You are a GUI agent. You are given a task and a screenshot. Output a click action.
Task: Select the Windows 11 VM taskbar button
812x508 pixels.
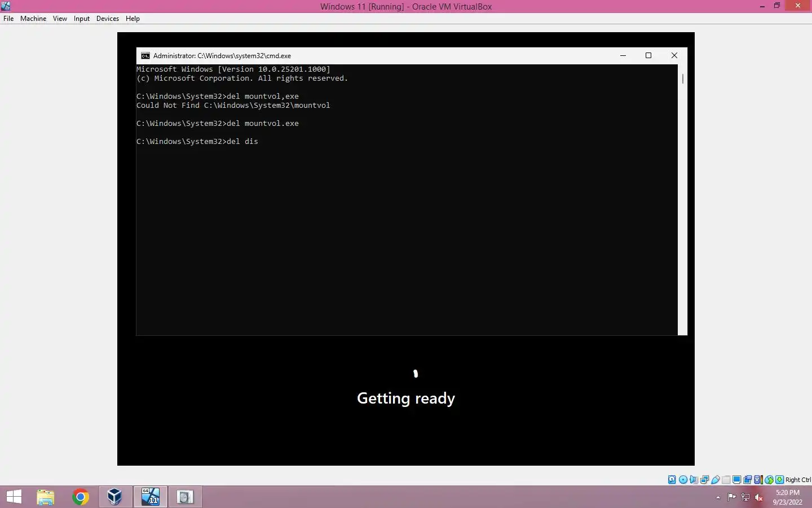[x=151, y=497]
